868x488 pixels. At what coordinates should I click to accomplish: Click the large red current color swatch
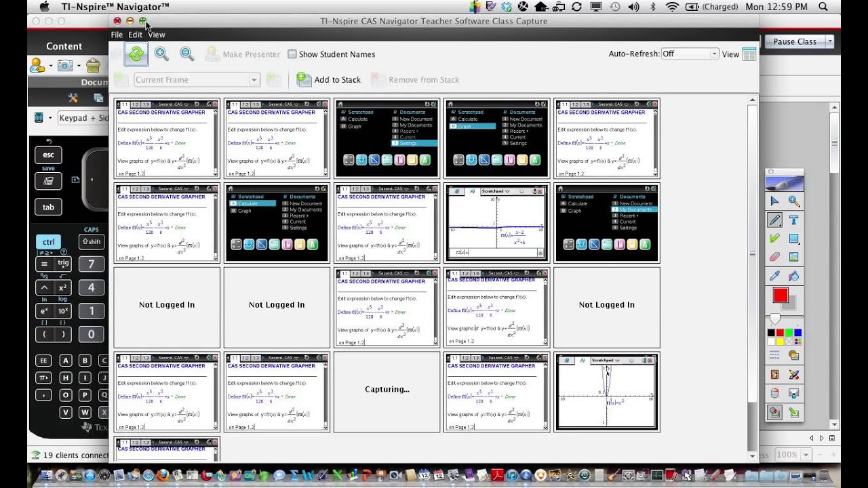pyautogui.click(x=781, y=296)
